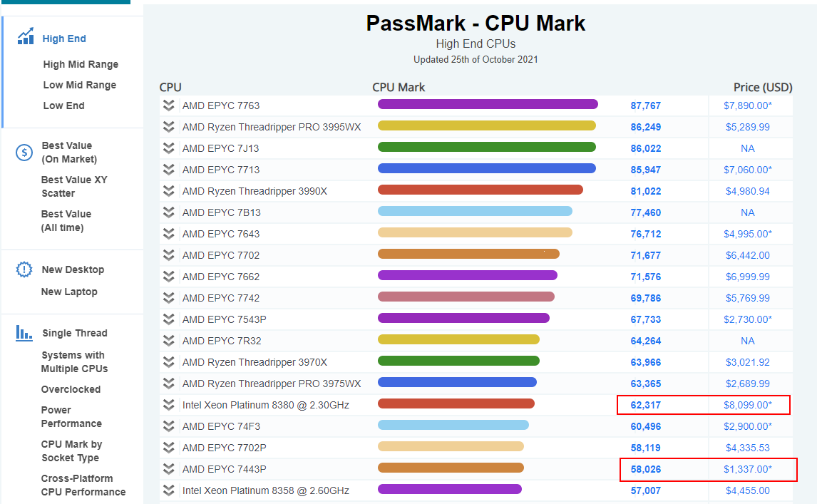Open the AMD EPYC 7702 CPU link
The width and height of the screenshot is (817, 504).
click(x=221, y=255)
